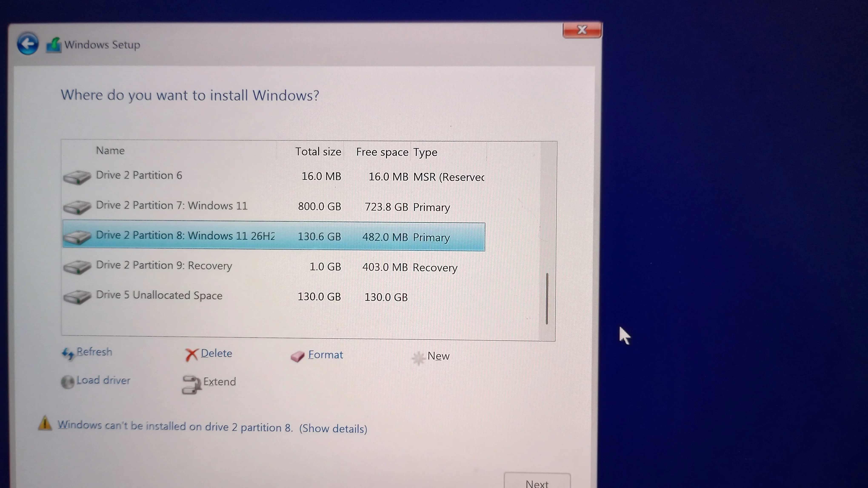Sort by the Total size column header
The width and height of the screenshot is (868, 488).
click(x=318, y=152)
